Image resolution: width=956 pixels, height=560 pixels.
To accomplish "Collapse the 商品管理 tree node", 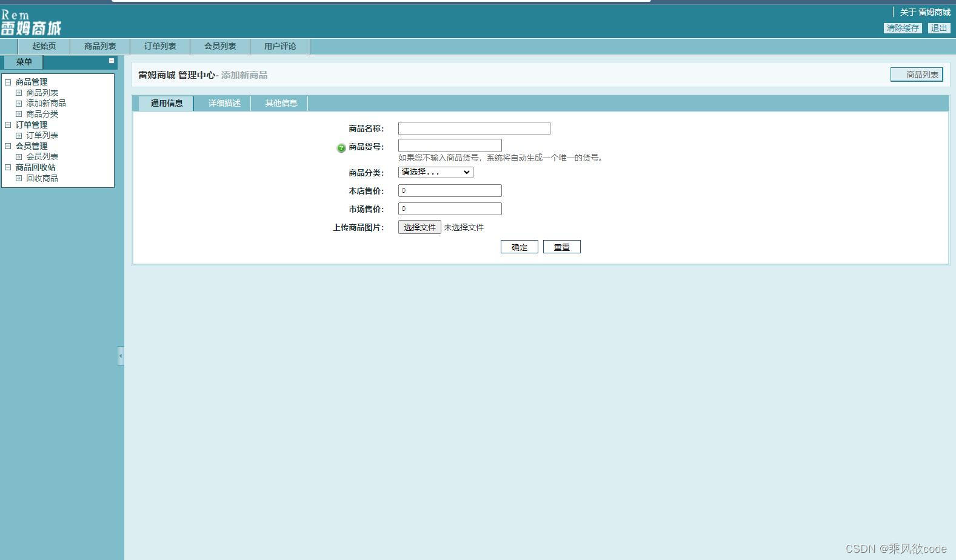I will point(8,82).
